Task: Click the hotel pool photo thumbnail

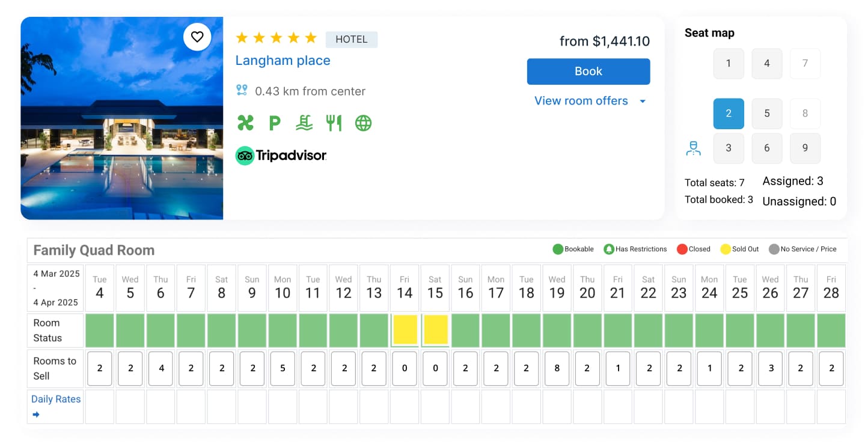Action: tap(122, 118)
